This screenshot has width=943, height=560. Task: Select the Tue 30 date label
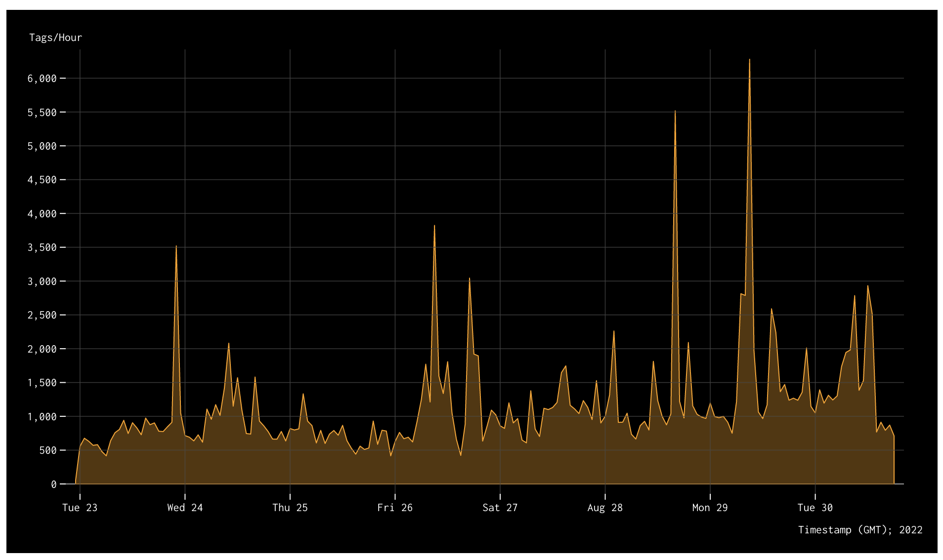tap(815, 507)
